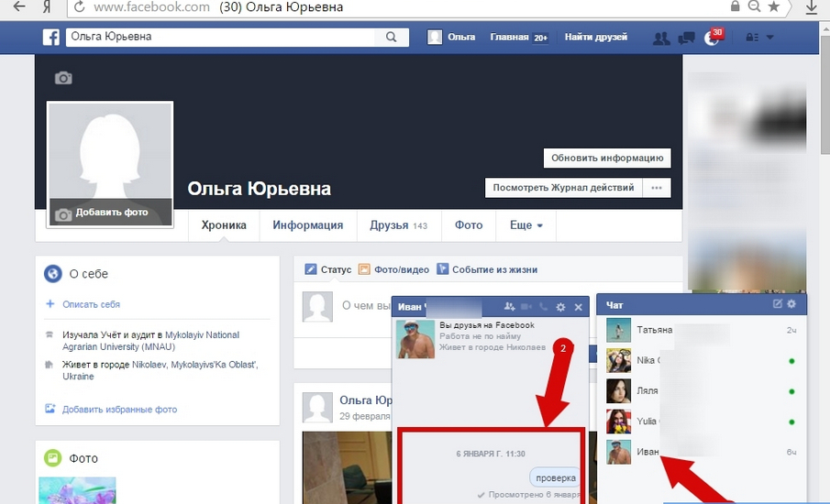Expand Еще dropdown tab

click(526, 225)
